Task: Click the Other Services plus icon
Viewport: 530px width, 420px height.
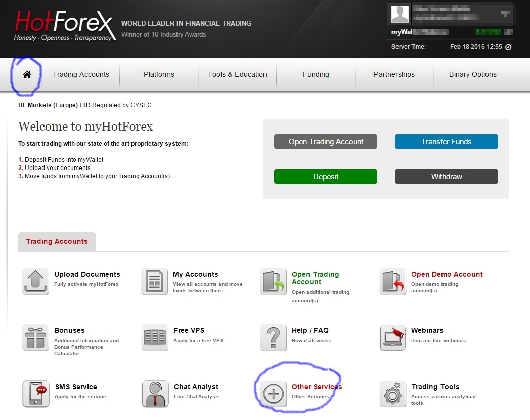Action: pyautogui.click(x=274, y=394)
